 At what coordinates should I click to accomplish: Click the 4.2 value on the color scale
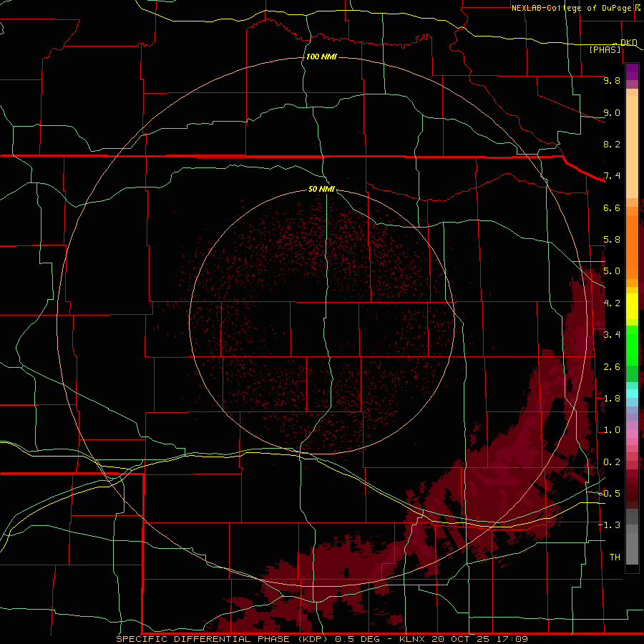[x=612, y=303]
